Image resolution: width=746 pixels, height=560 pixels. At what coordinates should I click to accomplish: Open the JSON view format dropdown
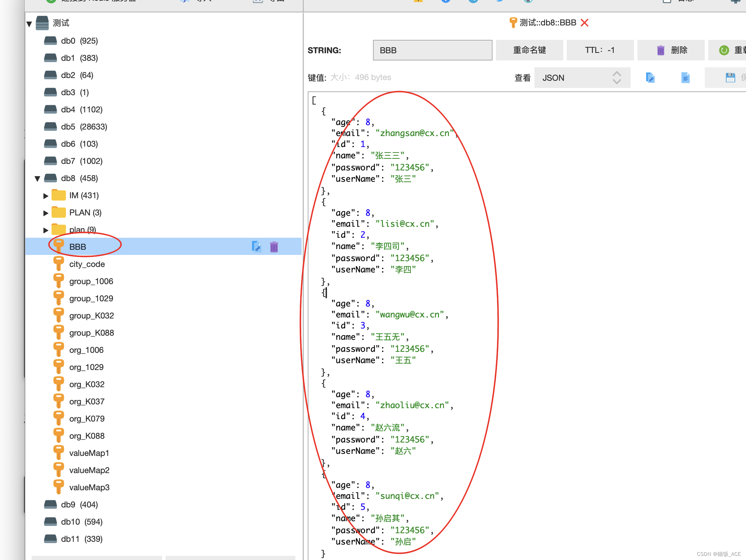click(582, 78)
